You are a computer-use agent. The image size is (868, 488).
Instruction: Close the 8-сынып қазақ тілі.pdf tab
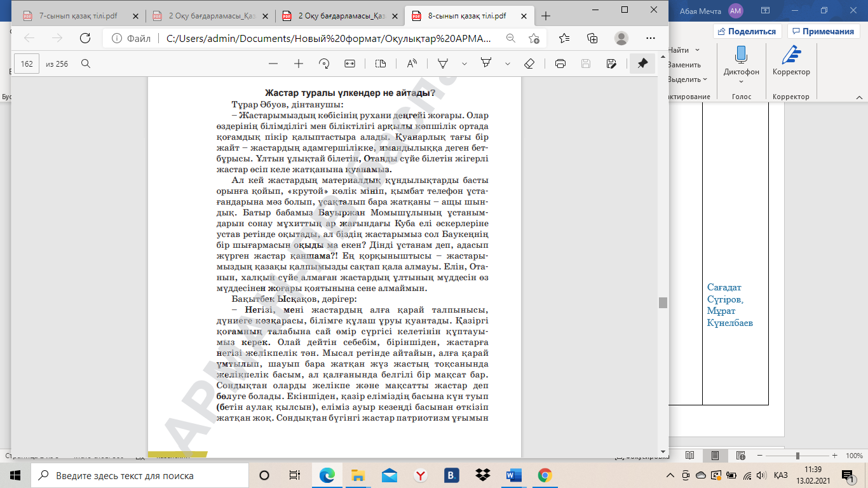pyautogui.click(x=522, y=16)
